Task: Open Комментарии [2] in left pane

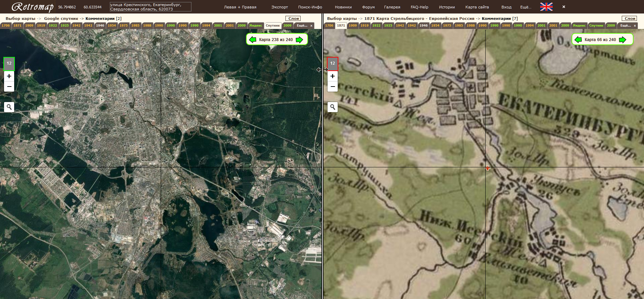Action: (x=103, y=19)
